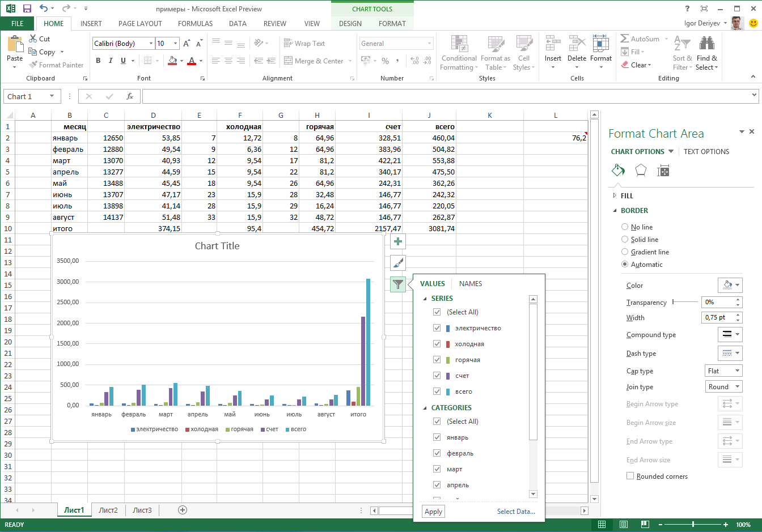Uncheck the электричество series checkbox
Viewport: 762px width, 532px height.
tap(437, 328)
